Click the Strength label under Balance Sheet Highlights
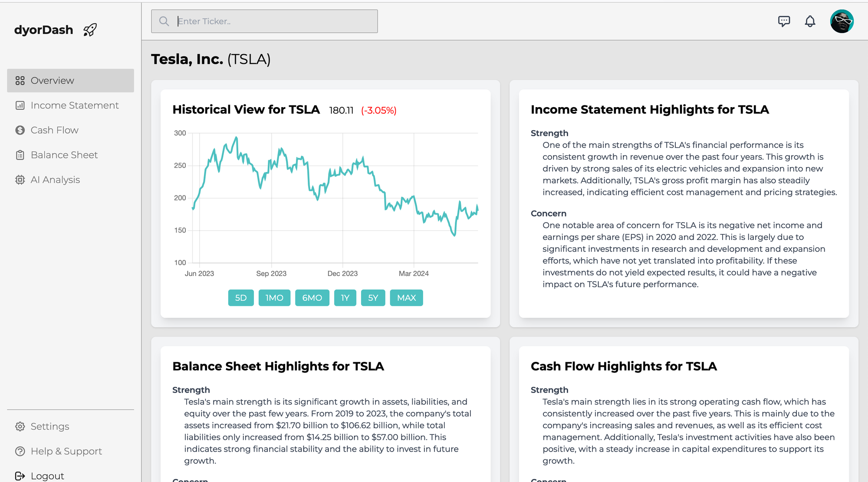This screenshot has width=868, height=482. tap(191, 390)
